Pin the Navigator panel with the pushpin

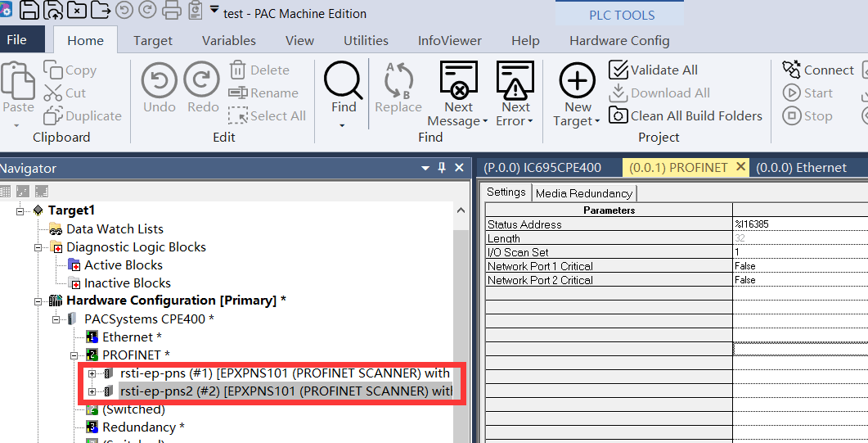coord(442,167)
